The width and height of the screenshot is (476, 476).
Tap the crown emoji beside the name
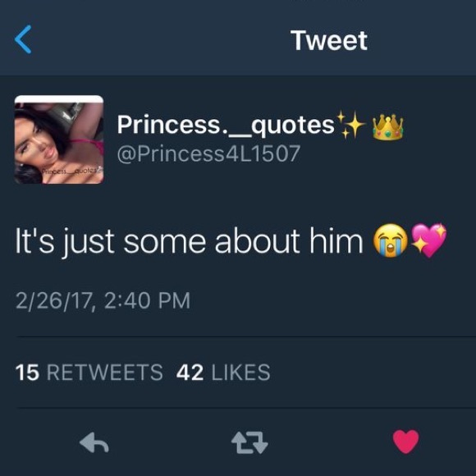[x=388, y=127]
